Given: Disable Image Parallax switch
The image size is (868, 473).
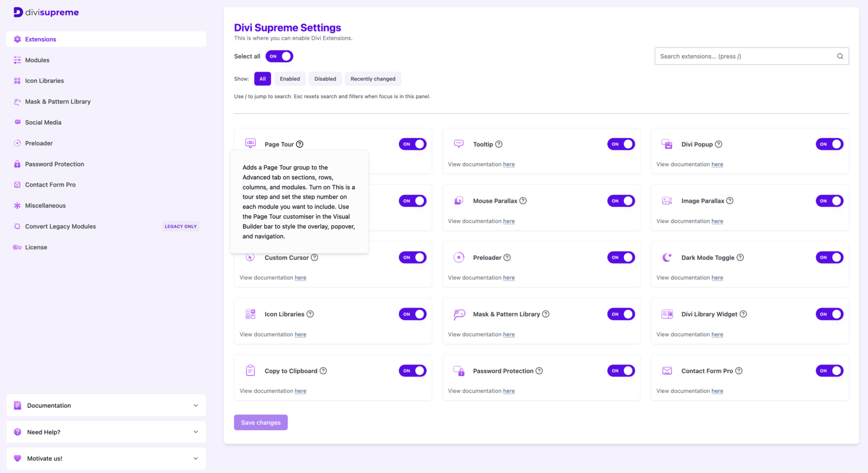Looking at the screenshot, I should coord(829,201).
